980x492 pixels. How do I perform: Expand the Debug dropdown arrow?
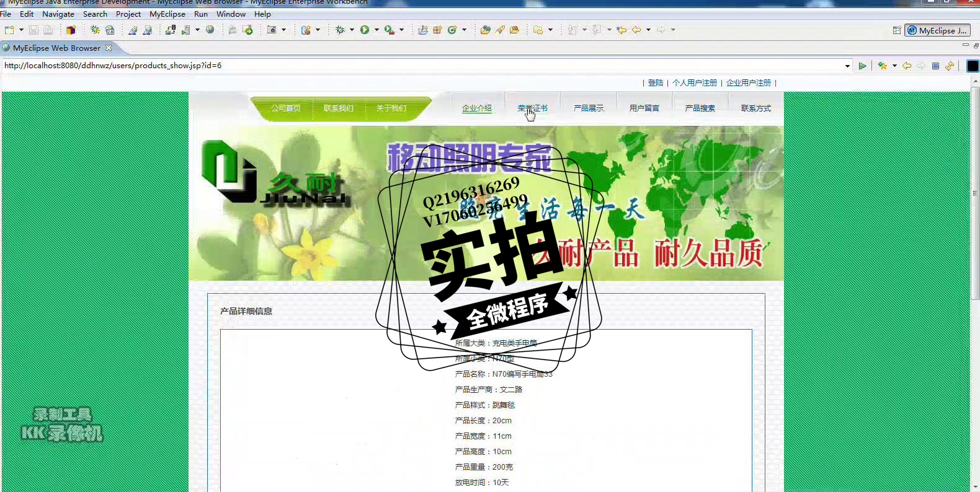pos(352,30)
